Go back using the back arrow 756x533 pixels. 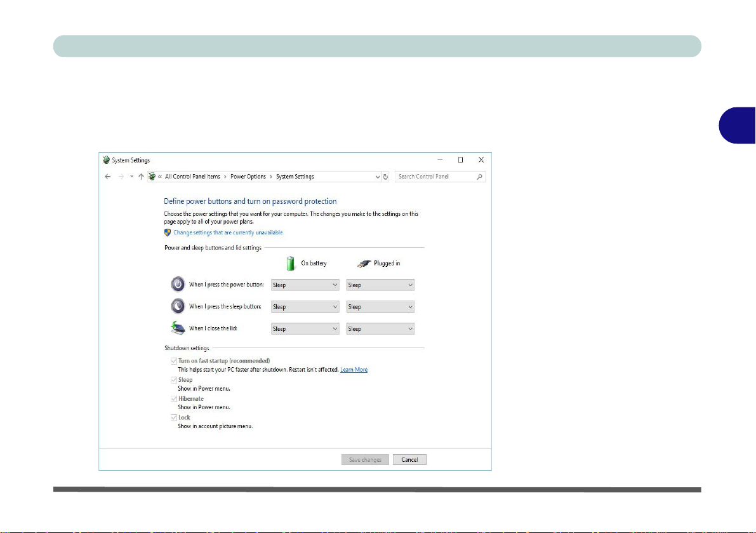(x=107, y=177)
